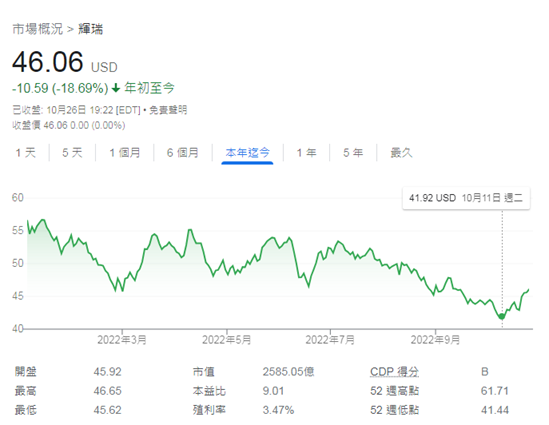Click the 2022年5月 axis label
The width and height of the screenshot is (549, 425).
click(x=227, y=340)
